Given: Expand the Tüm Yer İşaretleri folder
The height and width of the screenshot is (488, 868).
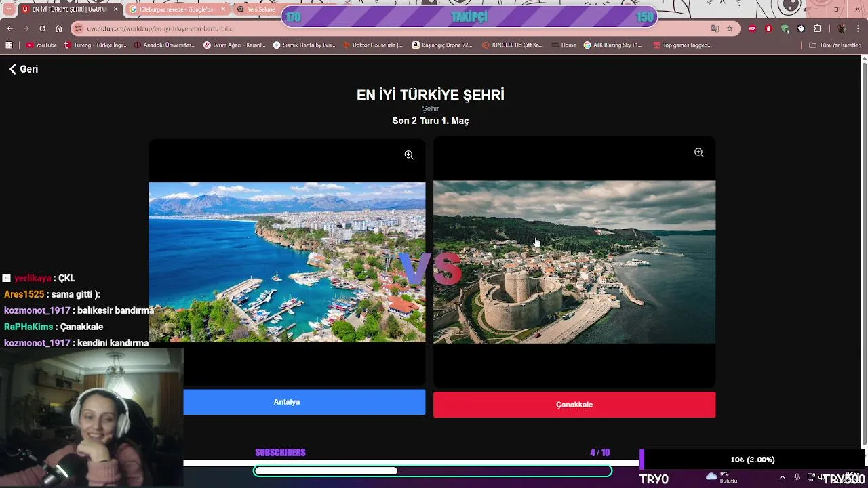Looking at the screenshot, I should point(835,45).
